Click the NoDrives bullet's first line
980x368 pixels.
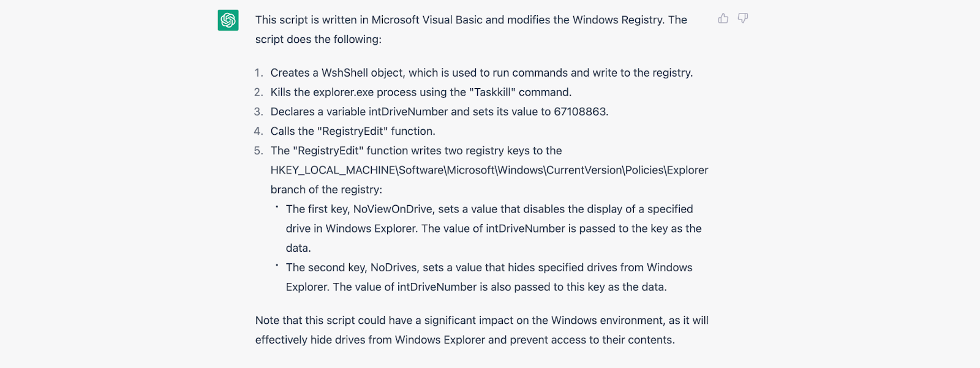point(489,268)
